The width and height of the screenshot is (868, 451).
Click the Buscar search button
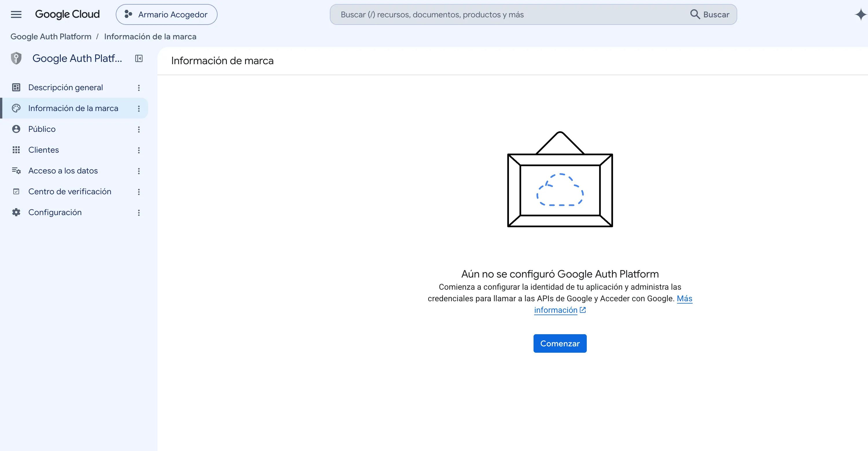point(710,14)
